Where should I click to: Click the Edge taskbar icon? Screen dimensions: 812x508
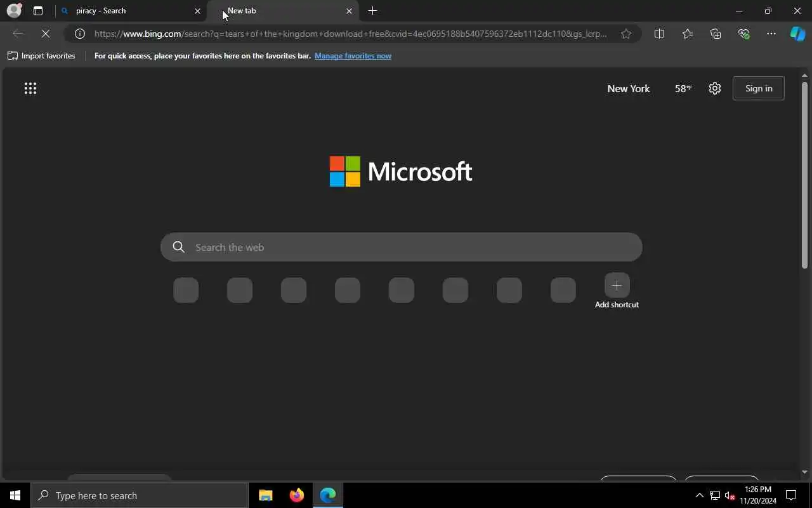click(x=328, y=495)
